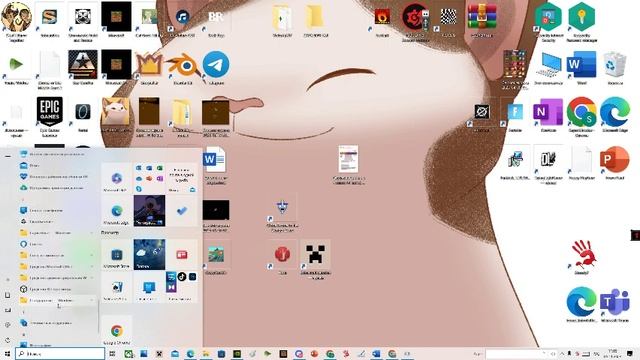Open the Office apps folder tile
Viewport: 640px width, 360px height.
point(149,178)
